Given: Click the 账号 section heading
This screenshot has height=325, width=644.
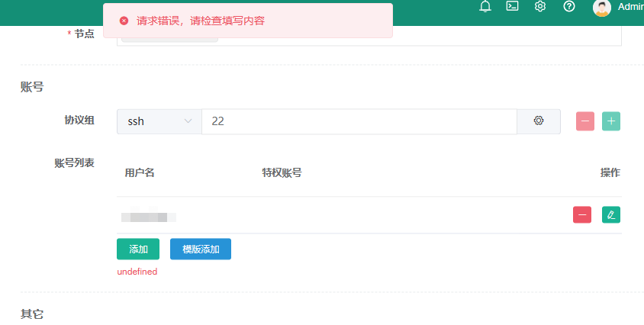Looking at the screenshot, I should 32,87.
